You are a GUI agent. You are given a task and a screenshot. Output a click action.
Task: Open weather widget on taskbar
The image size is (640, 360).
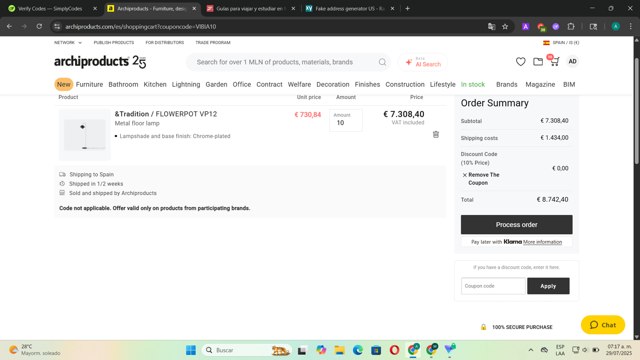coord(35,350)
